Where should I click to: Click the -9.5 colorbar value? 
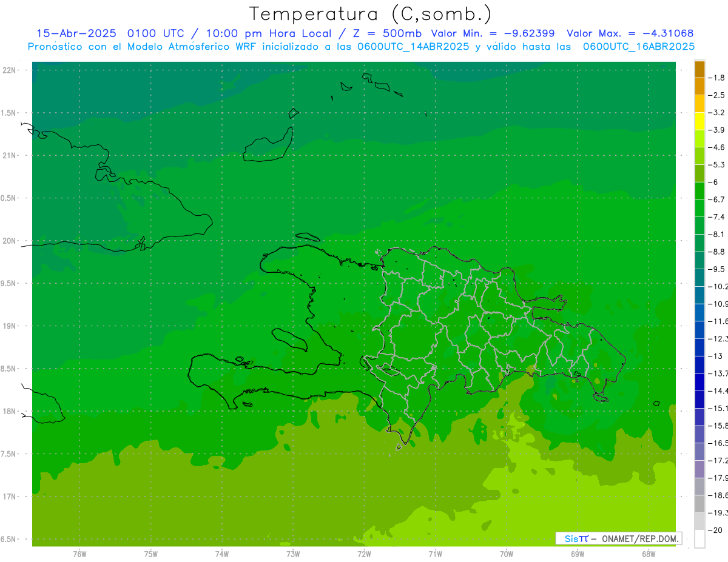(x=718, y=269)
